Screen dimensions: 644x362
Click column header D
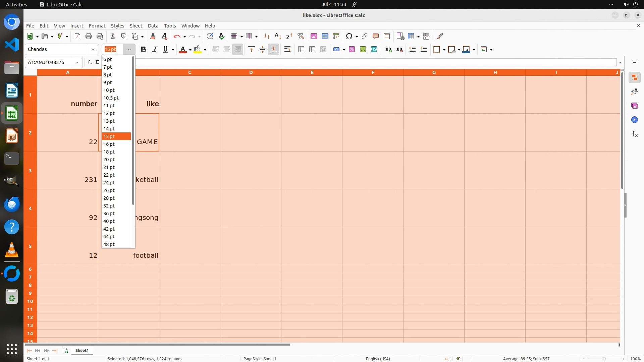pyautogui.click(x=251, y=72)
